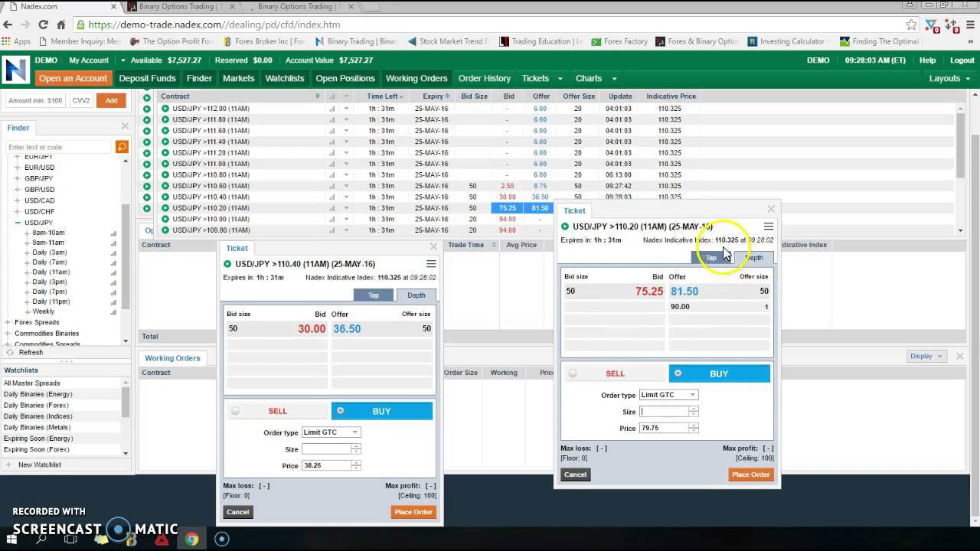This screenshot has width=980, height=551.
Task: Select Daily Binaries (Forex) watchlist
Action: (x=36, y=406)
